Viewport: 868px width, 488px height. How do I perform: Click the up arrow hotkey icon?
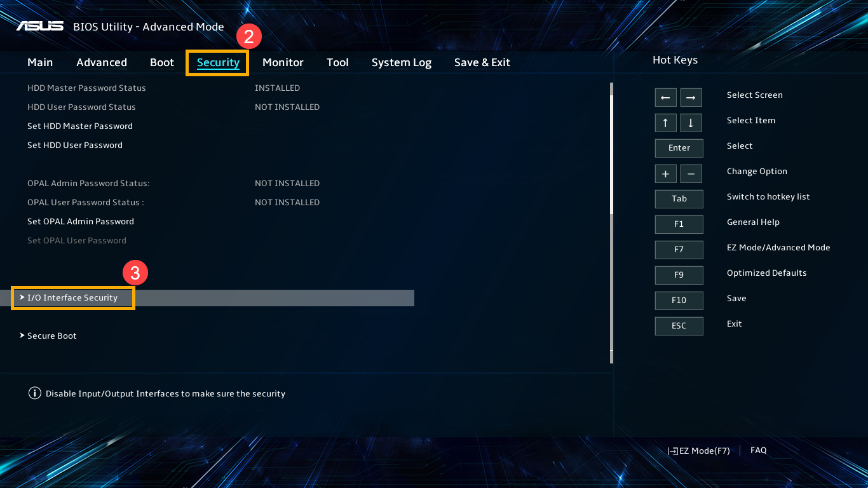(665, 123)
